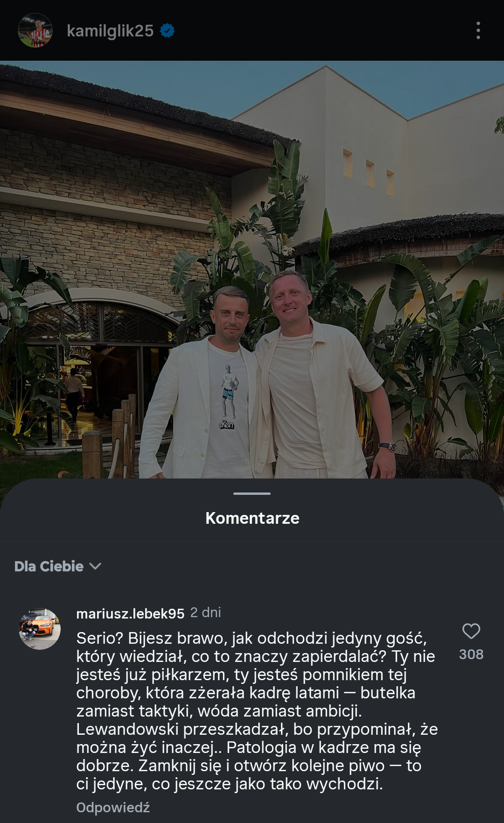Open the three-dot options menu
This screenshot has width=504, height=823.
[478, 30]
